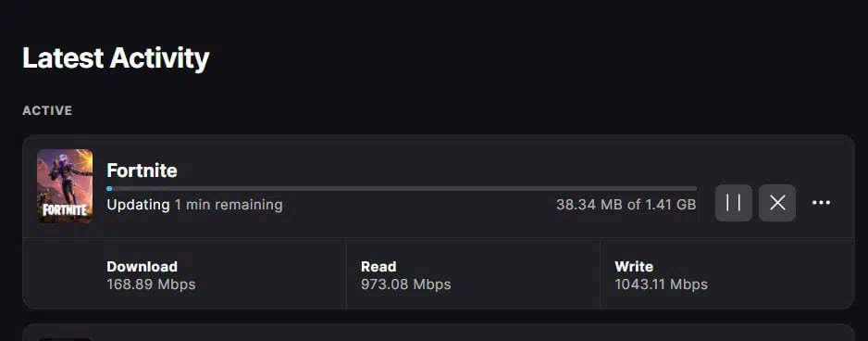
Task: Pause the Fortnite update
Action: pyautogui.click(x=734, y=203)
